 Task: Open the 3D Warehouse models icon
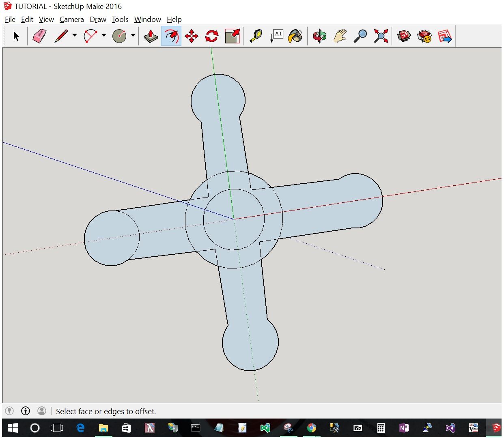coord(404,36)
